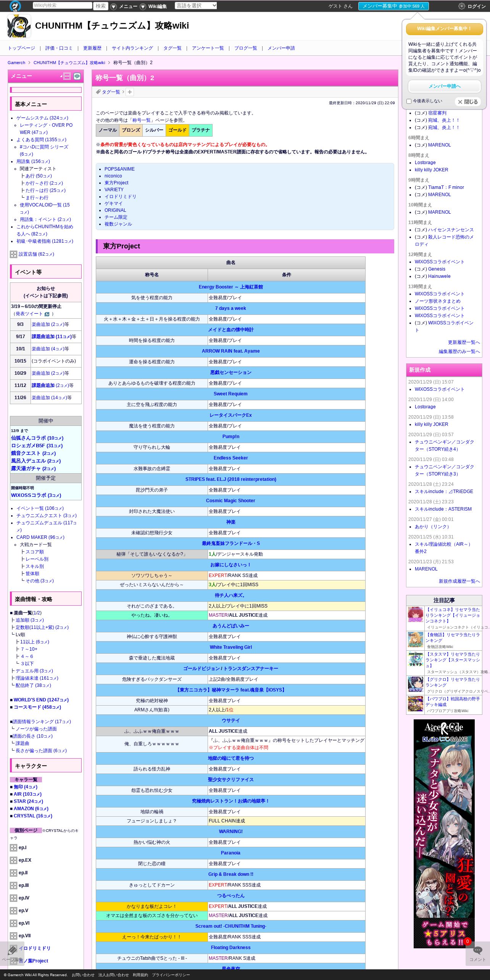Expand the ep.I character list

pos(13,848)
